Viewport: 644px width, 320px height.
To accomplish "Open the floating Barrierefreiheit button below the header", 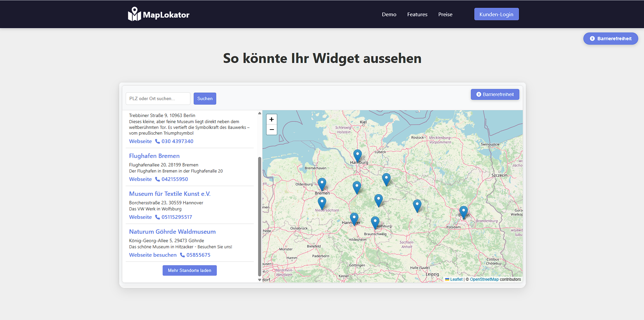I will tap(610, 39).
